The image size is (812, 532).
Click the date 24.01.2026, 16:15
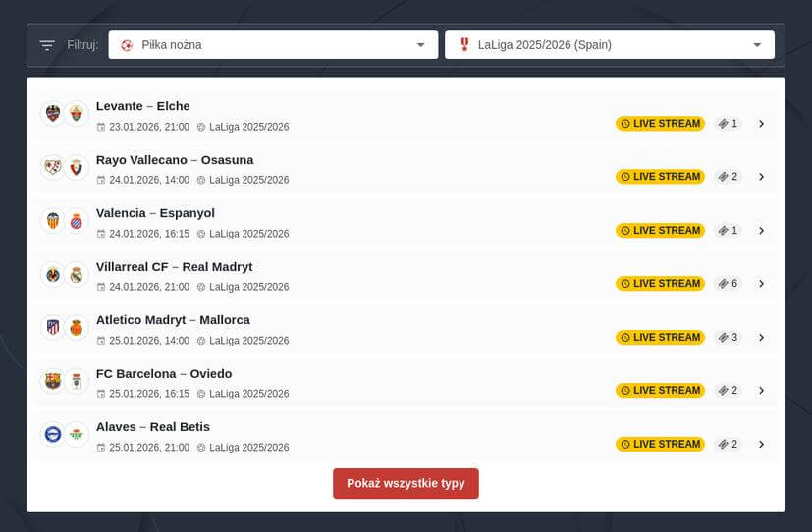click(x=149, y=234)
